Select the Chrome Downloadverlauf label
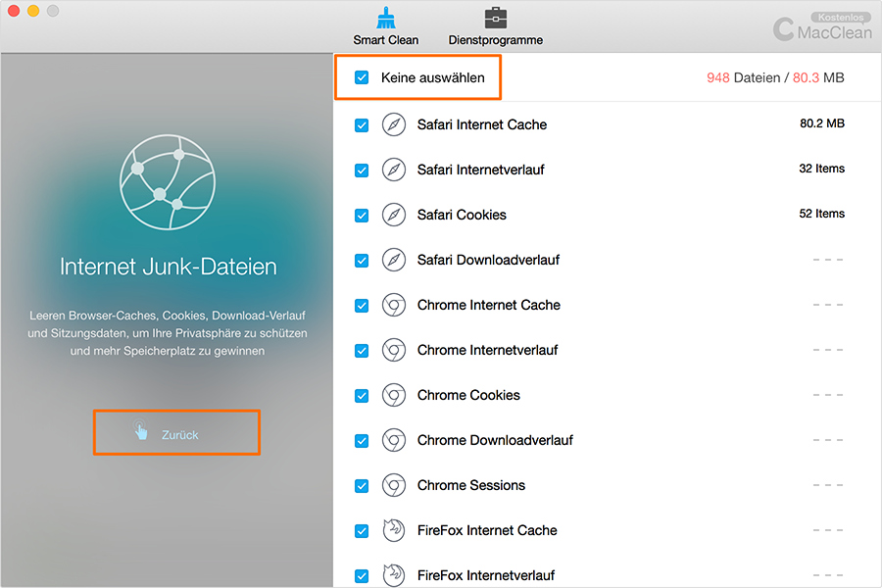The image size is (882, 588). coord(495,440)
